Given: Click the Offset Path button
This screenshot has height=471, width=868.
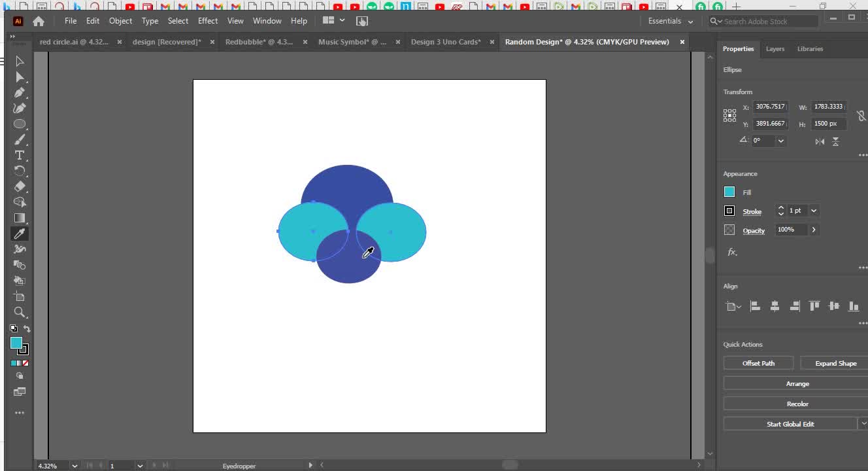Looking at the screenshot, I should click(758, 363).
